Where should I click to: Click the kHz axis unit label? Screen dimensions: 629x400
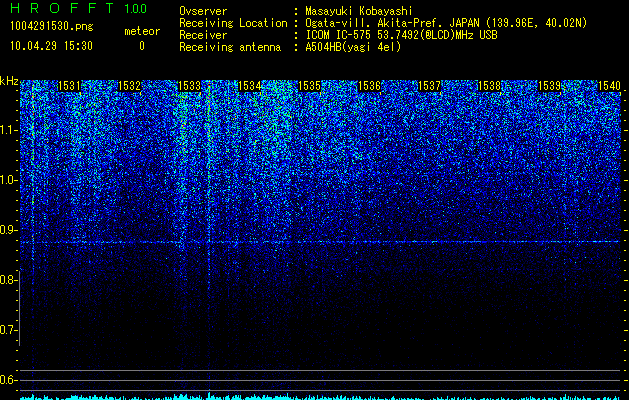coord(9,81)
